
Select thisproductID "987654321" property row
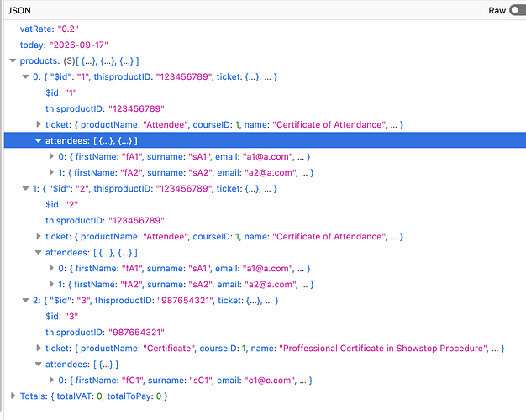click(x=265, y=332)
